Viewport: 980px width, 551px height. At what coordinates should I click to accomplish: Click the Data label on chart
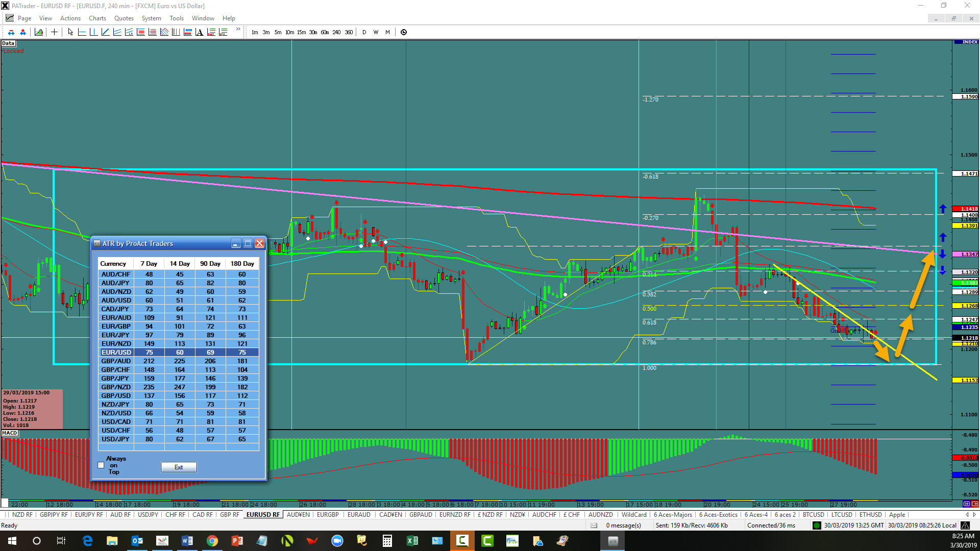click(x=8, y=43)
